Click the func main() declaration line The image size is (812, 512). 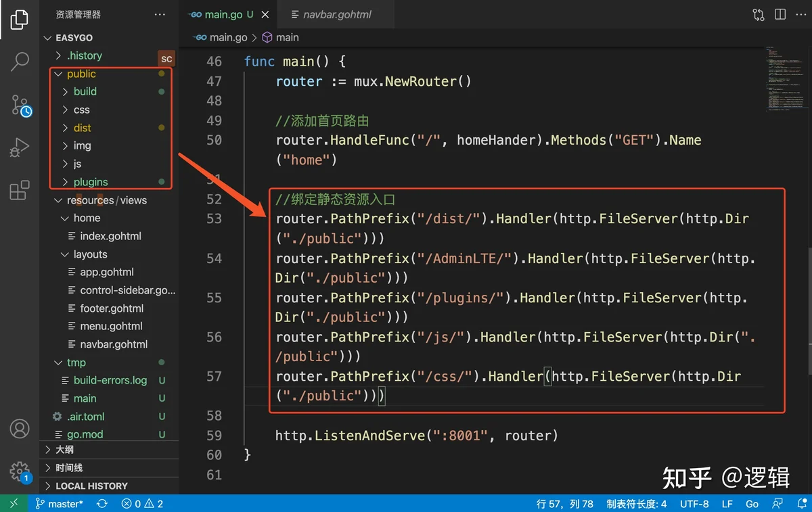click(295, 62)
